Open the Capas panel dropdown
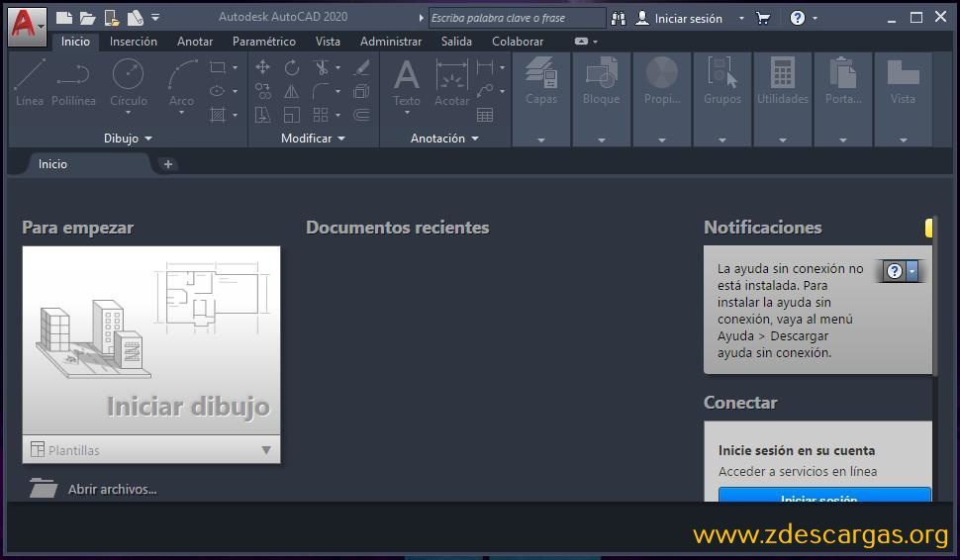Viewport: 960px width, 560px height. click(x=541, y=140)
